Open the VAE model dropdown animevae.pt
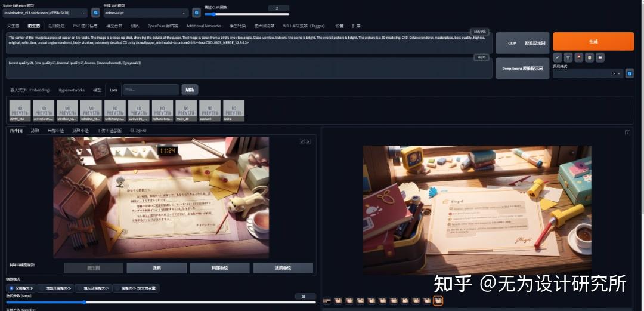644x311 pixels. tap(146, 13)
